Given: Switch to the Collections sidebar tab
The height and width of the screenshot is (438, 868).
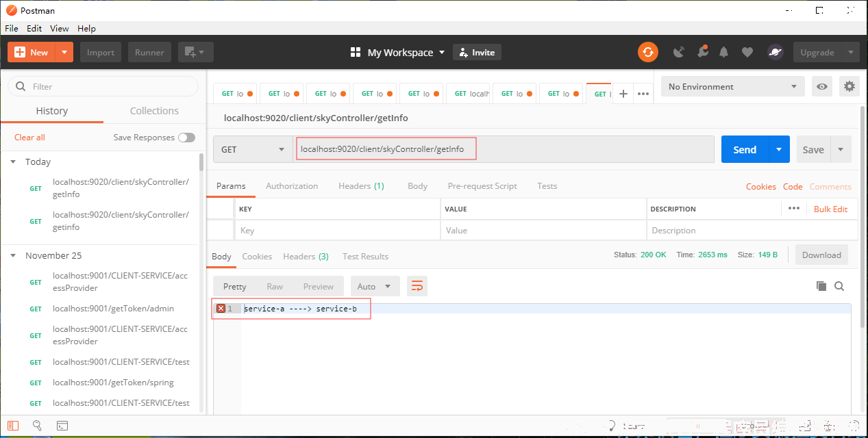Looking at the screenshot, I should coord(154,111).
